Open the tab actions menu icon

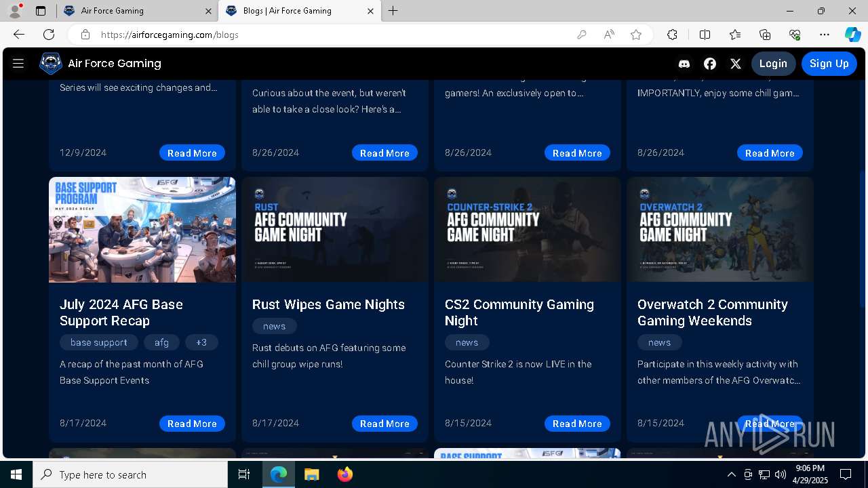point(41,11)
